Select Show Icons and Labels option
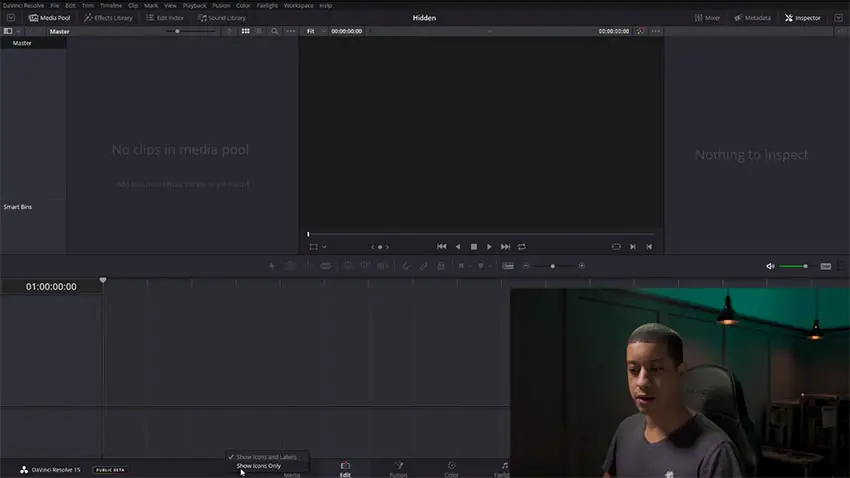 tap(266, 457)
